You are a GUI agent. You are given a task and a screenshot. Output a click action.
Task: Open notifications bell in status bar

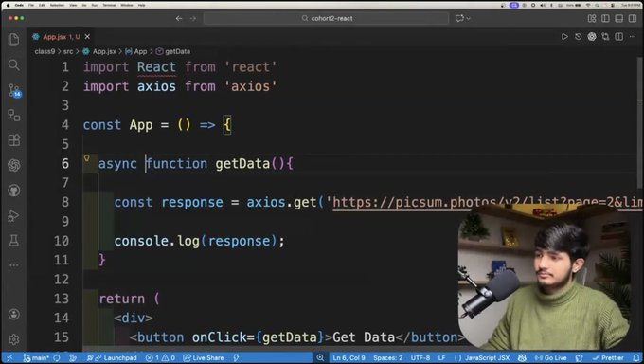(635, 357)
